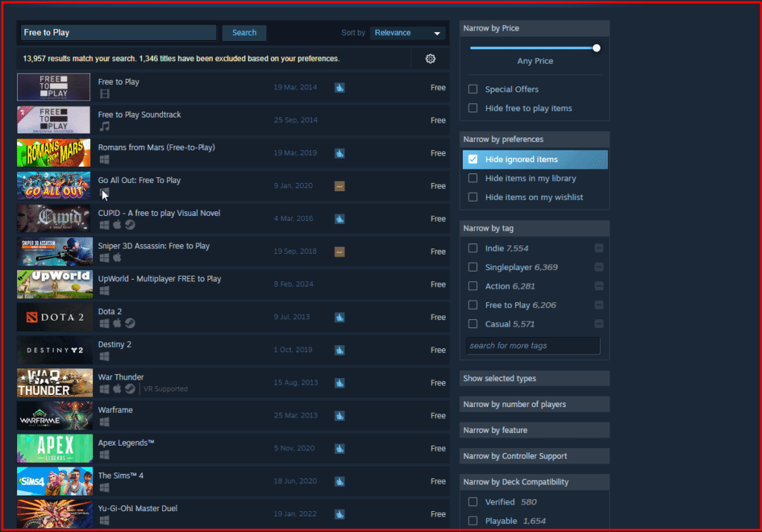
Task: Expand the Show selected types section
Action: coord(534,379)
